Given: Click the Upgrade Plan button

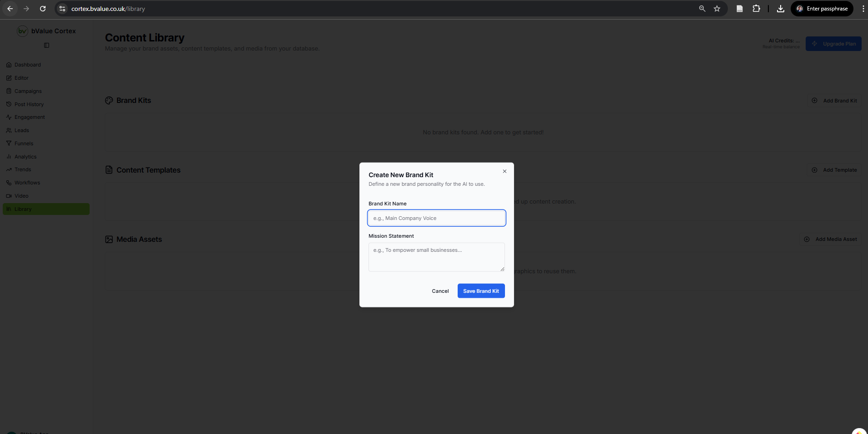Looking at the screenshot, I should [833, 43].
